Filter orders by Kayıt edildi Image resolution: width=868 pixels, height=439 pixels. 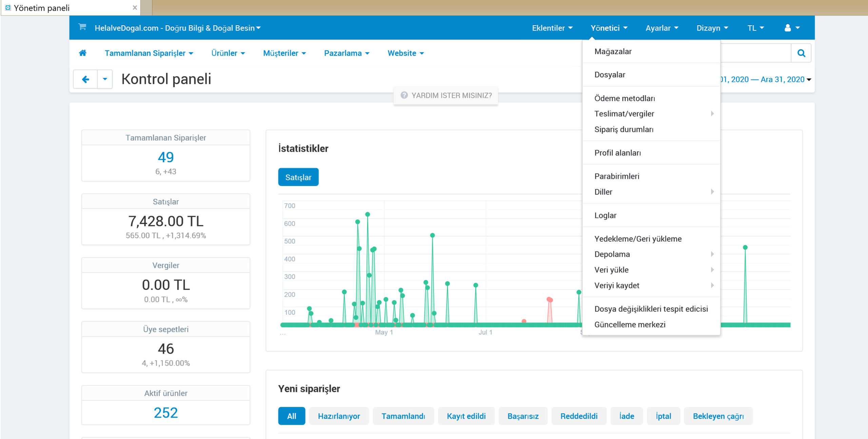coord(466,416)
